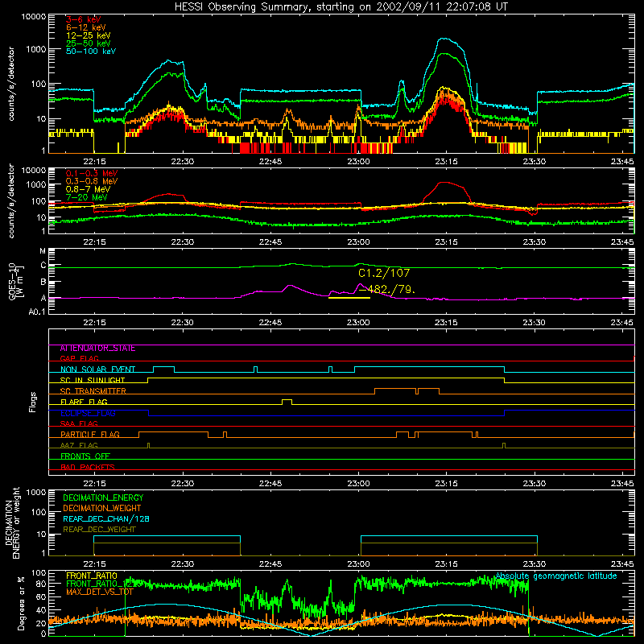
Task: Click the 0.1-0.3 MeV legend label
Action: click(x=92, y=173)
